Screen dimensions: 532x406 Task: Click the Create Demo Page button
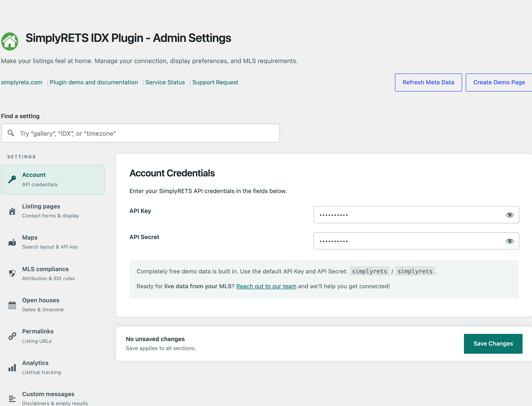pos(499,83)
